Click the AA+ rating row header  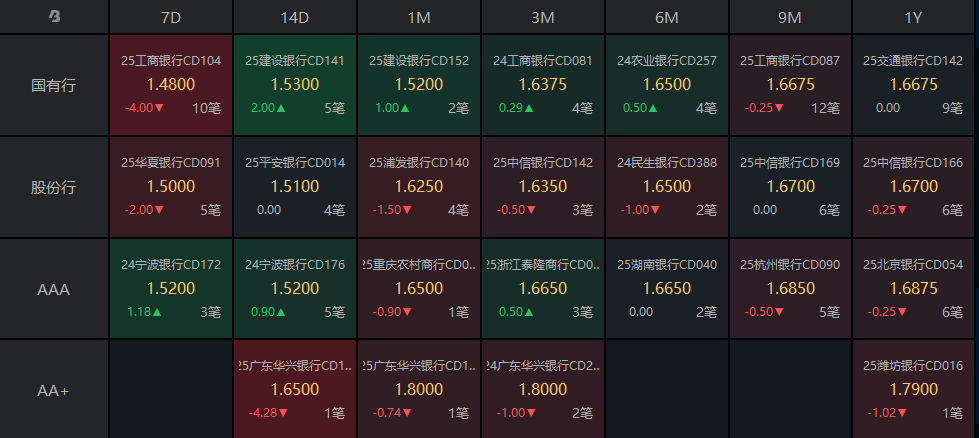[x=54, y=390]
